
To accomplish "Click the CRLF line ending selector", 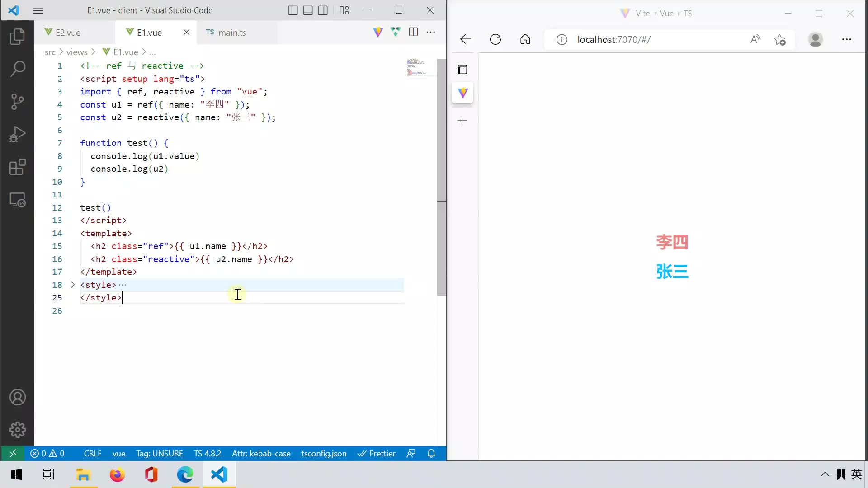I will (92, 454).
